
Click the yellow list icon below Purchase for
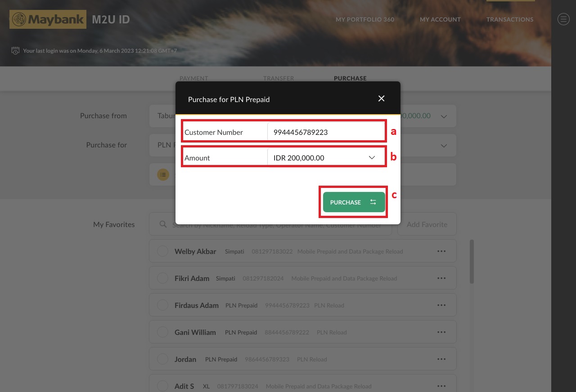tap(163, 174)
